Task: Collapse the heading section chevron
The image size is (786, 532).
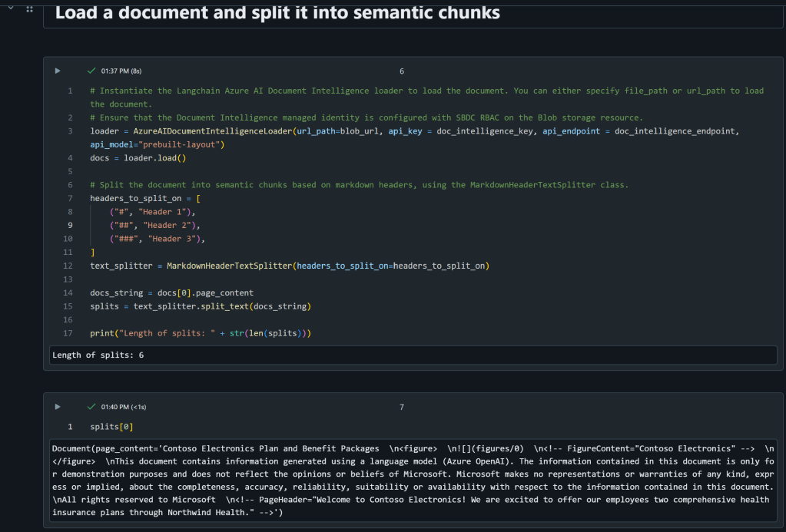Action: (11, 7)
